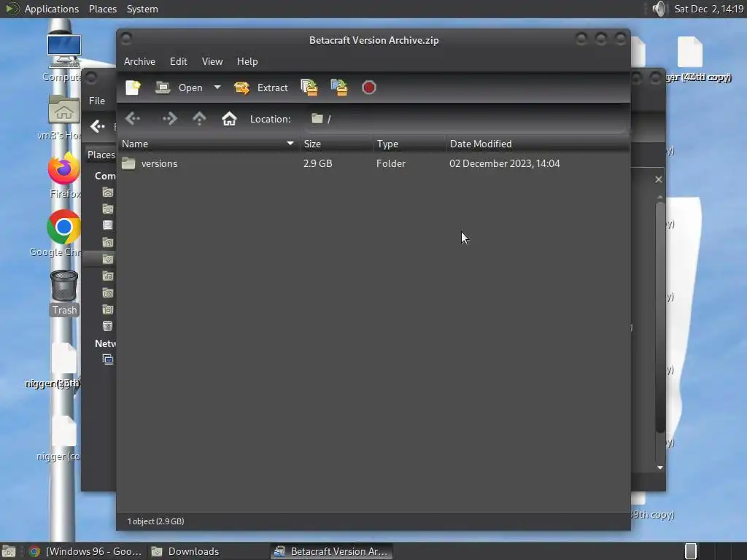The image size is (747, 560).
Task: Click the Firefox desktop icon
Action: coord(64,168)
